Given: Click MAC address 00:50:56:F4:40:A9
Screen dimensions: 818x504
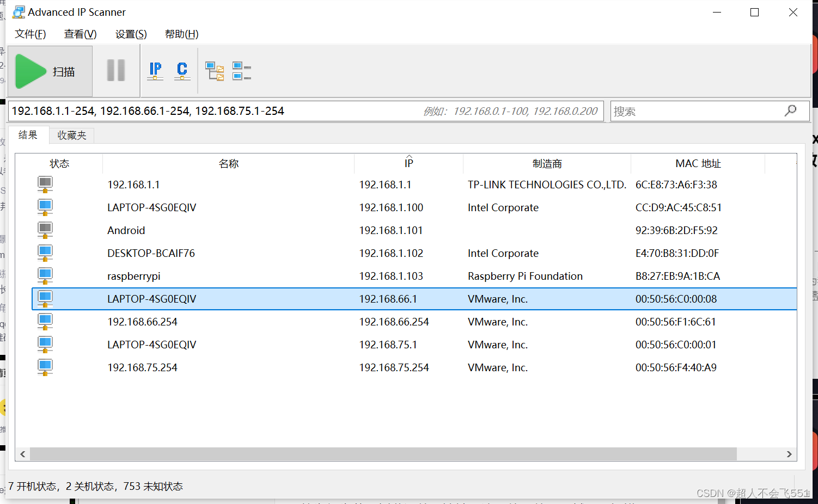Looking at the screenshot, I should pyautogui.click(x=676, y=367).
